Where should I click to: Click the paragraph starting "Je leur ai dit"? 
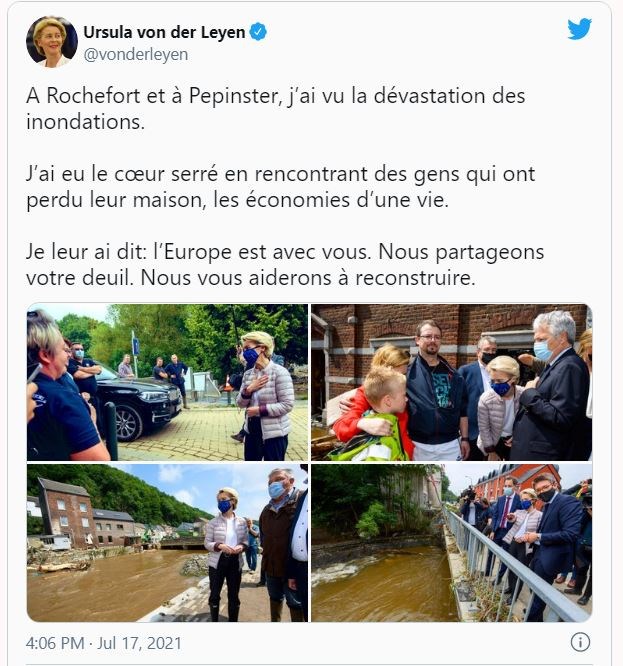285,265
